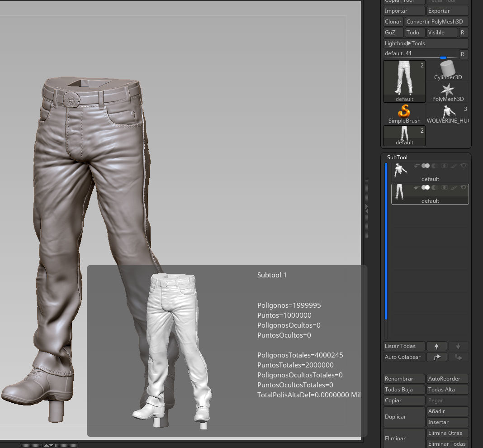
Task: Set intersection boolean mode on torso subtool
Action: [444, 166]
